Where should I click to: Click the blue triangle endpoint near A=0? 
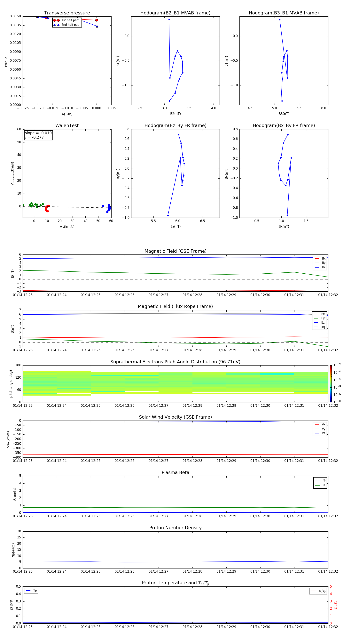97,26
